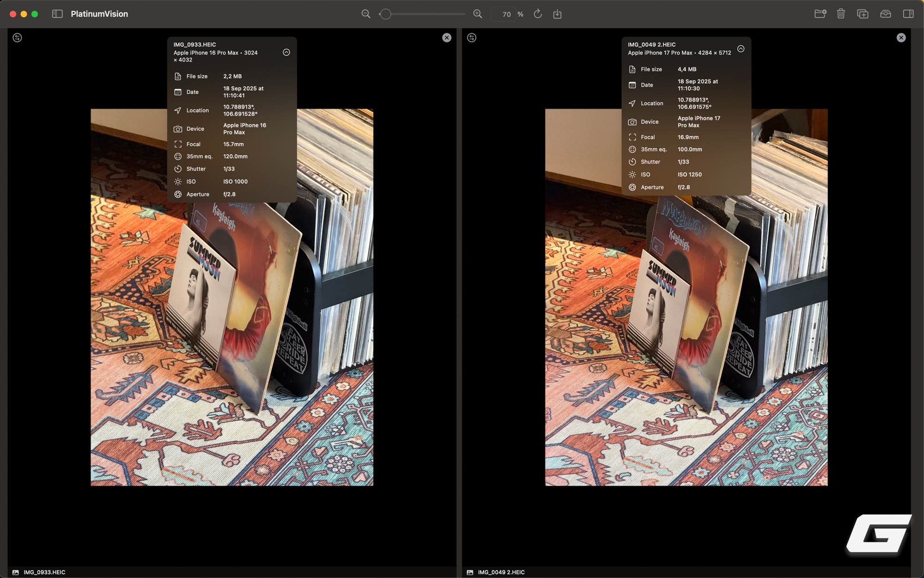Collapse the IMG_0933.HEIC info panel

(286, 52)
